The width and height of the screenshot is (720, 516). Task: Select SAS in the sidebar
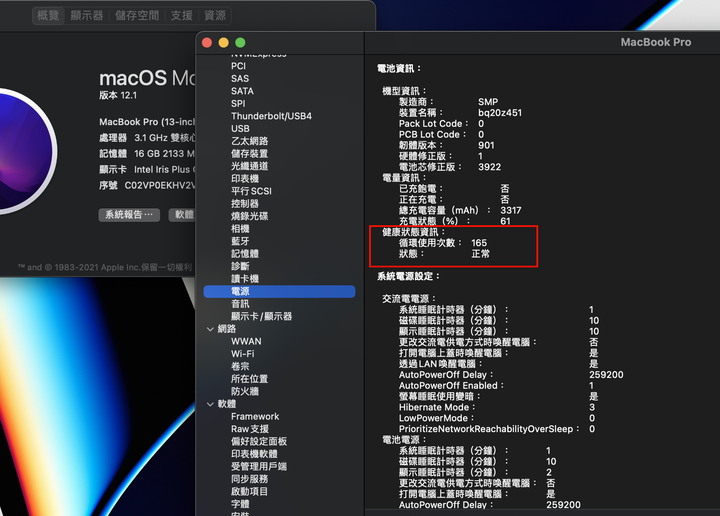[x=240, y=79]
